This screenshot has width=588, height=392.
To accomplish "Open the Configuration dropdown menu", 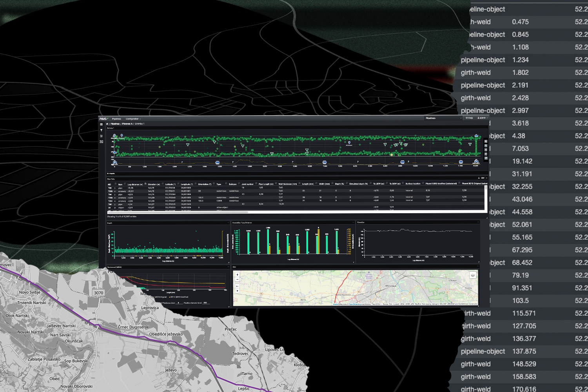I will (133, 119).
